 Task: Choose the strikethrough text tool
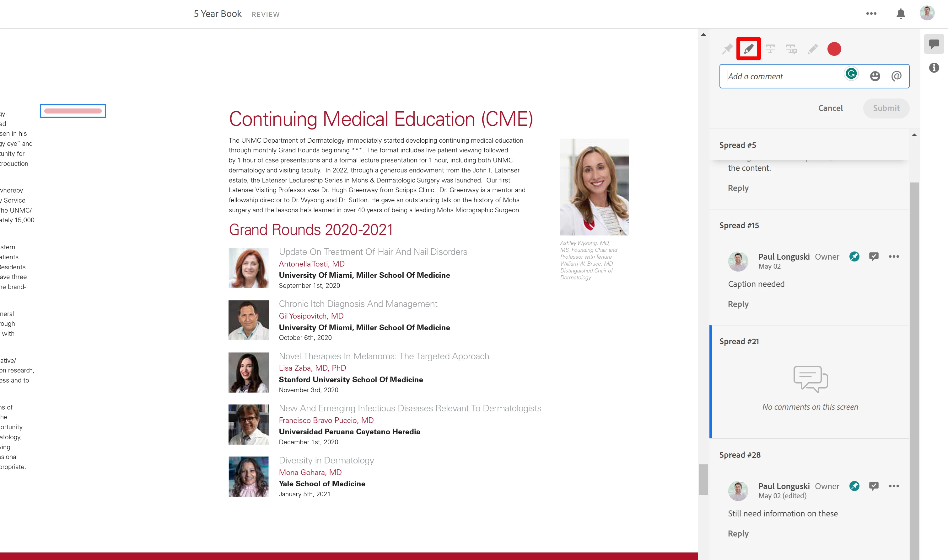click(770, 49)
